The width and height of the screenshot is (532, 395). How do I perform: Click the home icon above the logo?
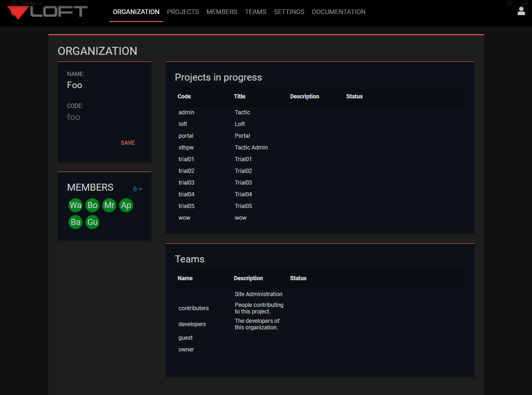[14, 3]
